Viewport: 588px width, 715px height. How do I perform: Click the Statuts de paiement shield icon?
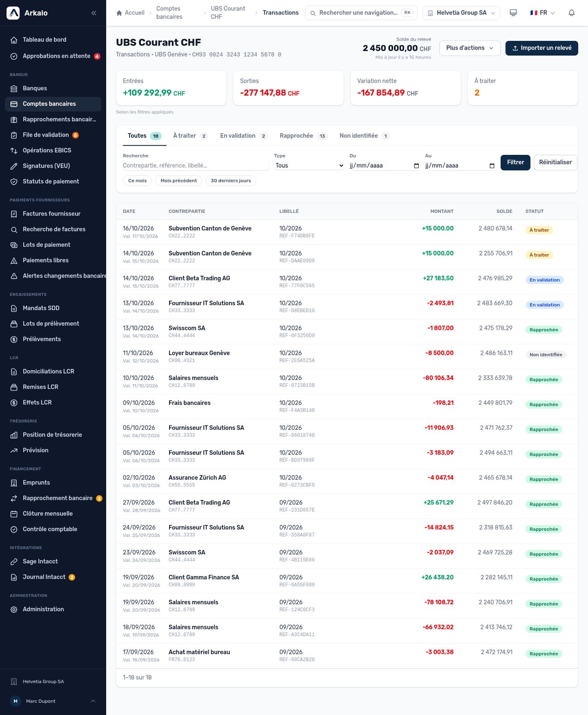tap(14, 182)
